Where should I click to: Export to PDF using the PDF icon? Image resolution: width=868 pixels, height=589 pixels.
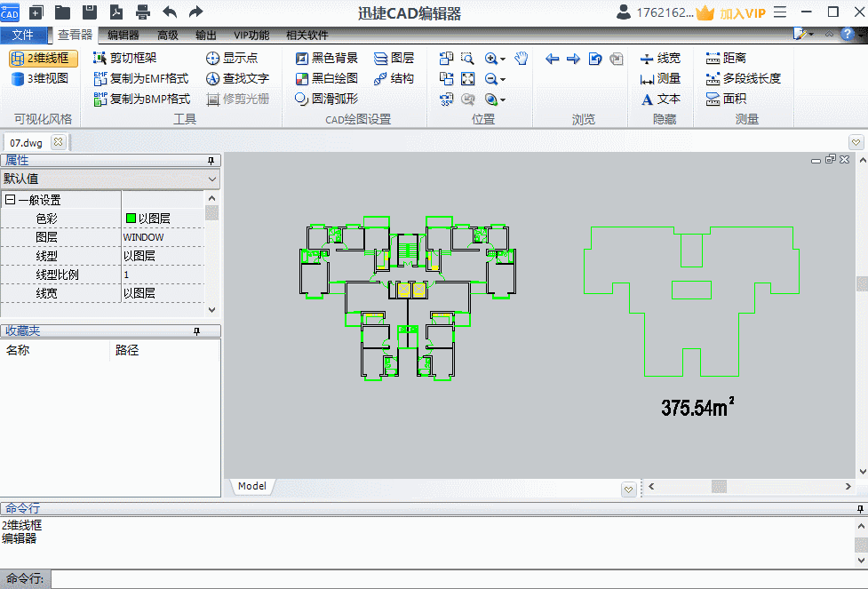(x=115, y=12)
